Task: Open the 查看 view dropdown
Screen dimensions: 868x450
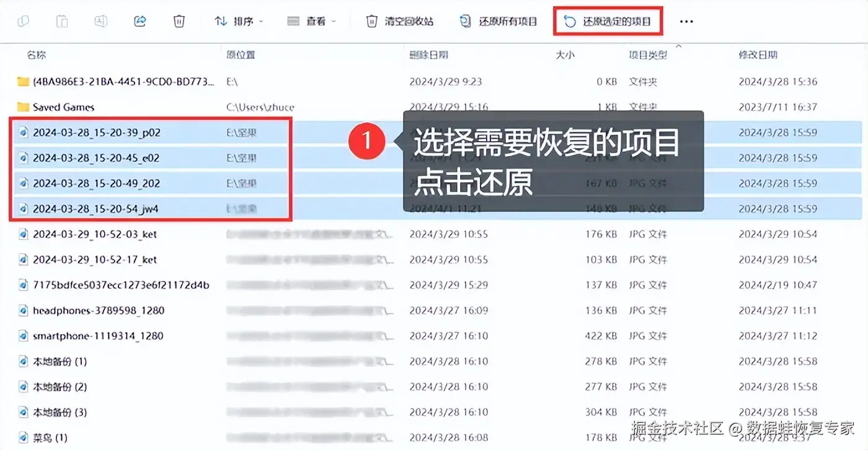Action: [312, 21]
